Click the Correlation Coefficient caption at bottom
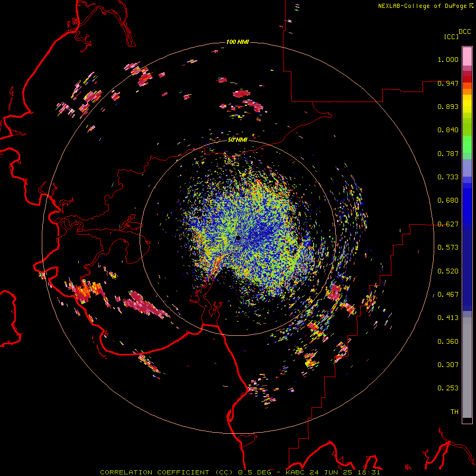Image resolution: width=476 pixels, height=476 pixels. pos(240,472)
